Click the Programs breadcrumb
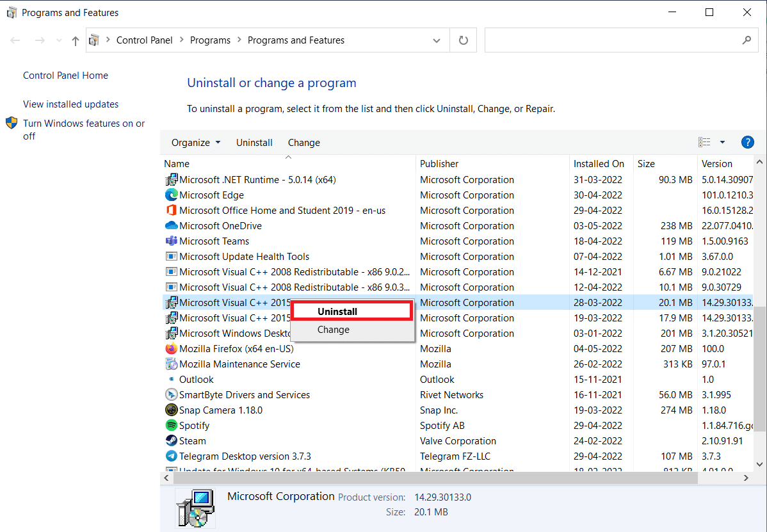This screenshot has width=767, height=532. coord(211,40)
